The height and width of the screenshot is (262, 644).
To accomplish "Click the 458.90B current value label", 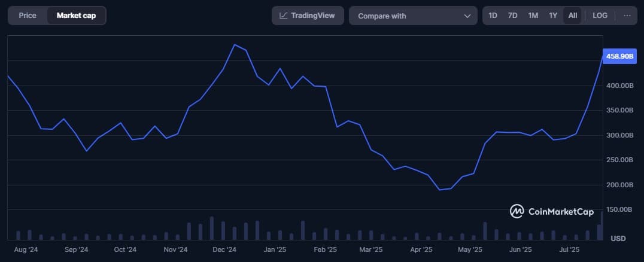I will click(x=619, y=56).
